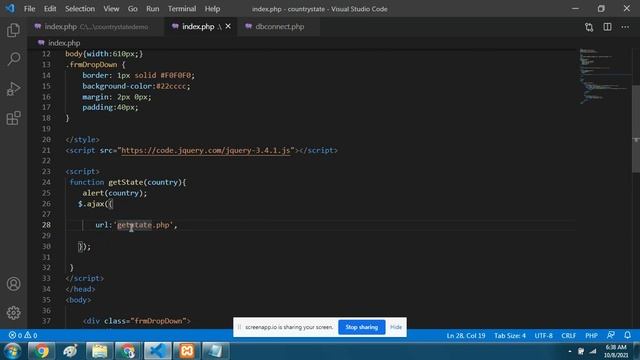
Task: Open the Extensions view
Action: point(13,118)
